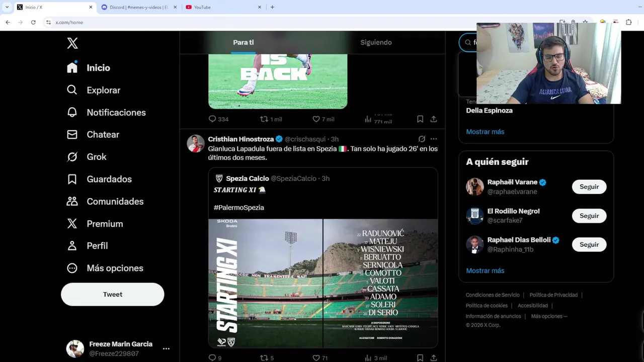Click the X logo in the sidebar
Screen dimensions: 644x362
click(72, 43)
